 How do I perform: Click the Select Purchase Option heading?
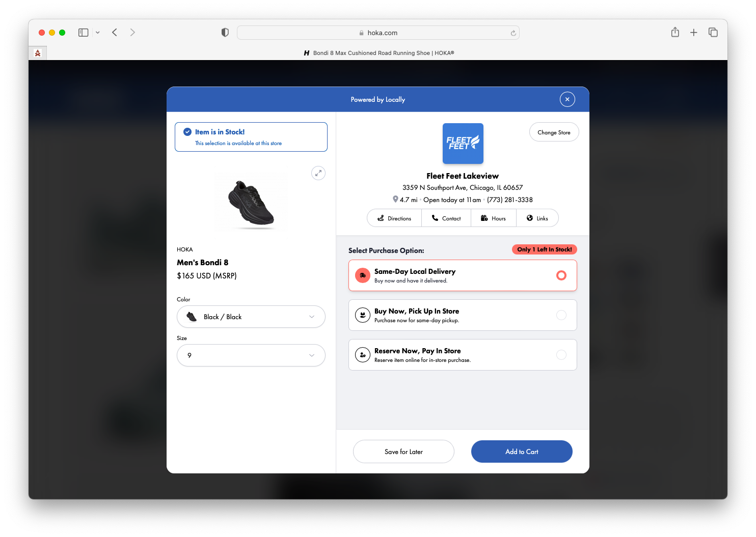tap(386, 250)
